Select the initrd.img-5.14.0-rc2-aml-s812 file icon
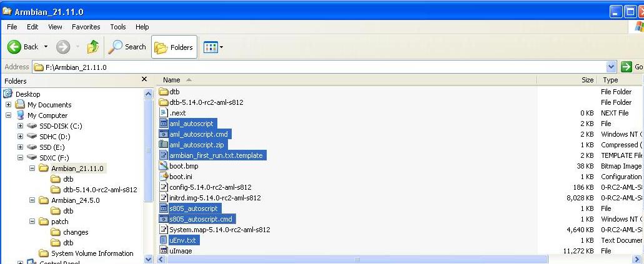The image size is (644, 264). 164,198
